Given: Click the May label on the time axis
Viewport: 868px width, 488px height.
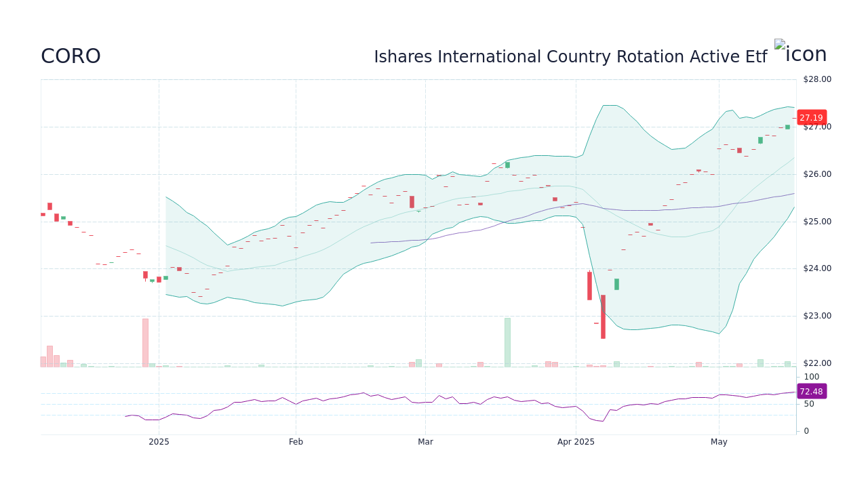Looking at the screenshot, I should click(719, 441).
